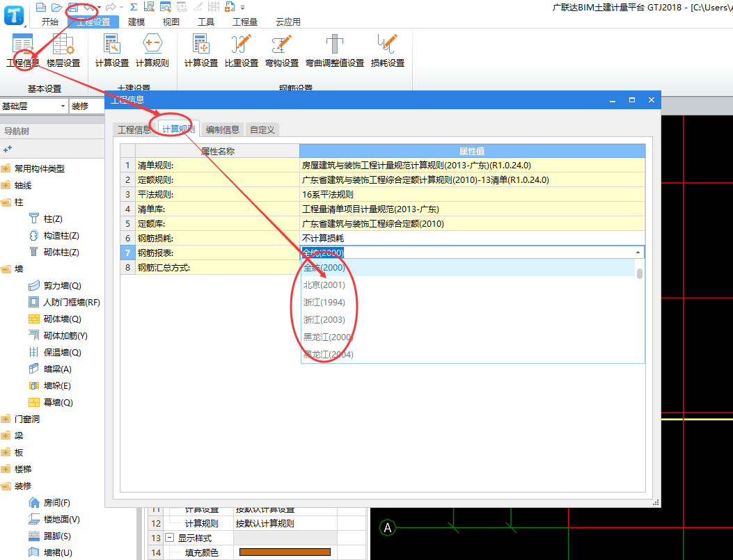This screenshot has width=733, height=560.
Task: Click axis bubble A in the drawing area
Action: click(x=388, y=528)
